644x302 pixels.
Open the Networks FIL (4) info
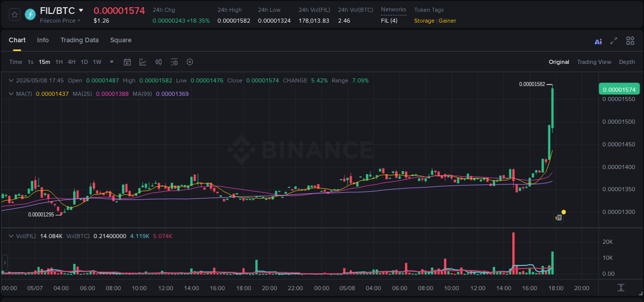(x=389, y=21)
